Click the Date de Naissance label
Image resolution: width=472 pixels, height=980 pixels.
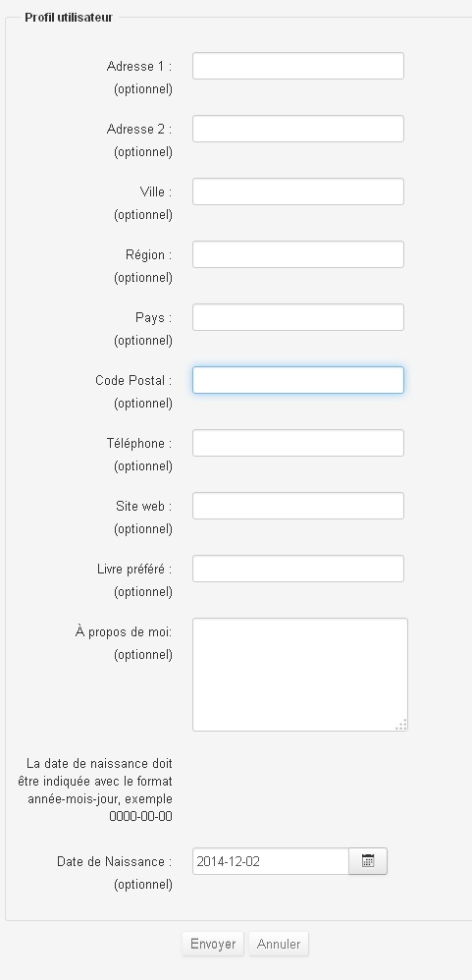click(114, 861)
